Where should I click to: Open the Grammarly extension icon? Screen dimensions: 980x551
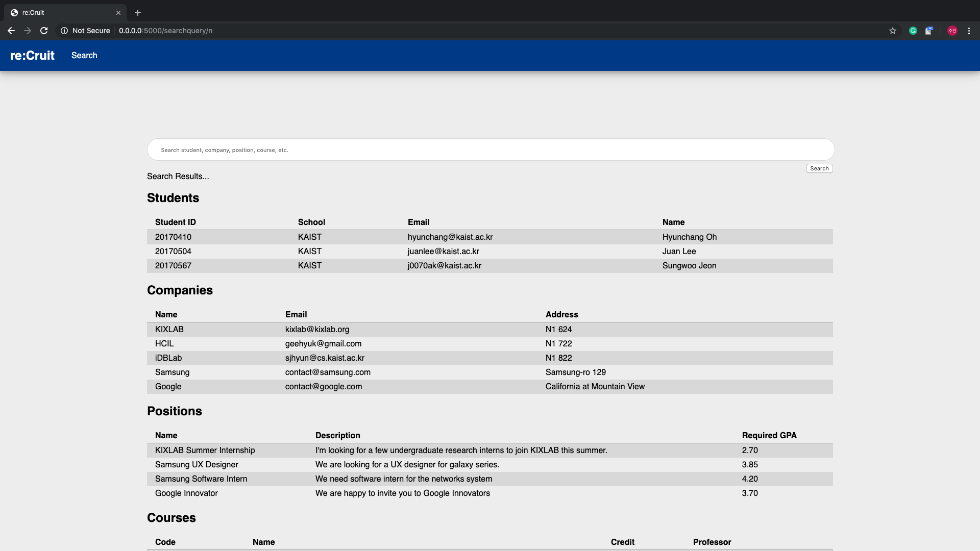pos(913,31)
